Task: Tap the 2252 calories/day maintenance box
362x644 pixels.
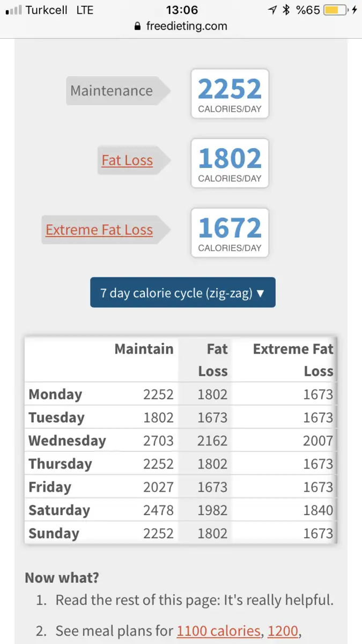Action: [230, 93]
